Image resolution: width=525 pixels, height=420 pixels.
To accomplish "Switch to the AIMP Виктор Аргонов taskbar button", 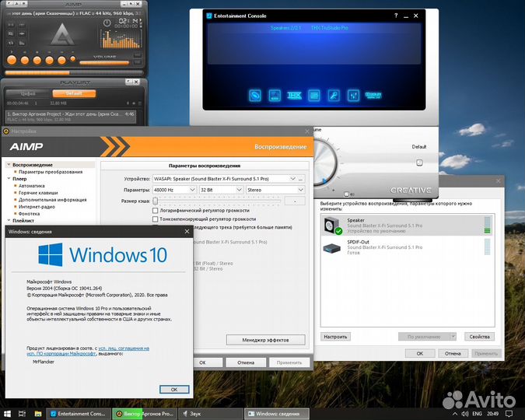I will click(145, 414).
